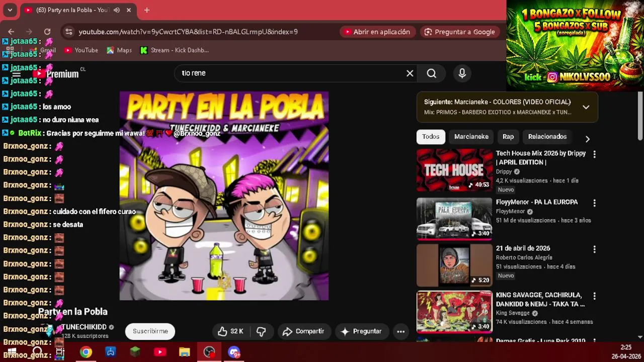Image resolution: width=644 pixels, height=362 pixels.
Task: Open Stream - Kick Dashboard bookmark
Action: [x=175, y=50]
